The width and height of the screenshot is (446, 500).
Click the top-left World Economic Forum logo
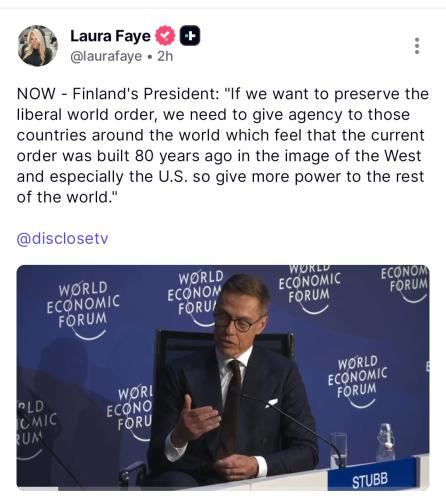point(83,310)
